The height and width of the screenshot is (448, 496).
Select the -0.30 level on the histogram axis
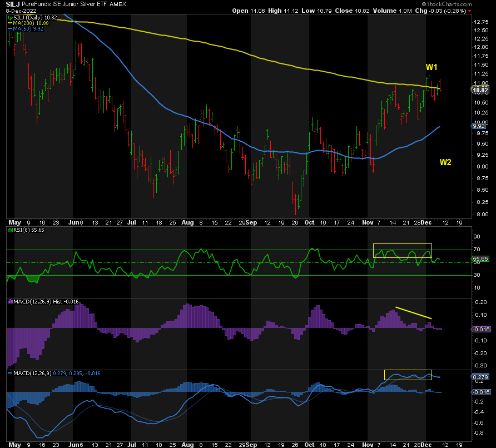coord(480,366)
